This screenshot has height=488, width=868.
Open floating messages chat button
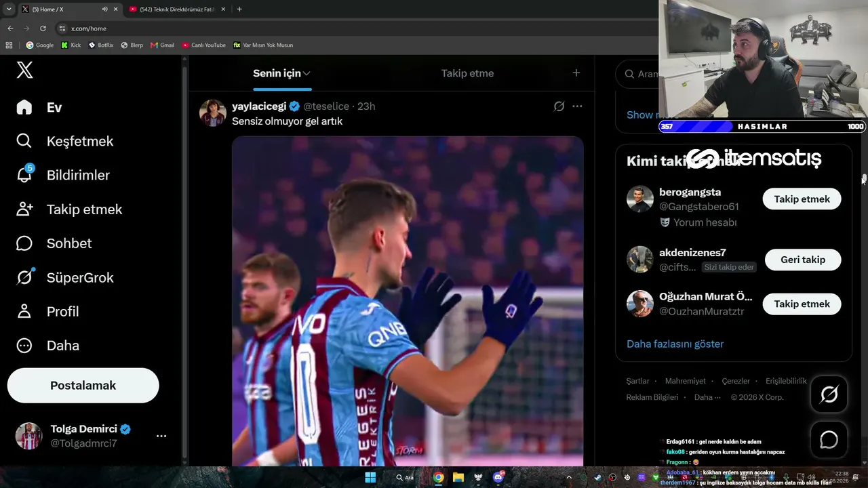click(829, 440)
